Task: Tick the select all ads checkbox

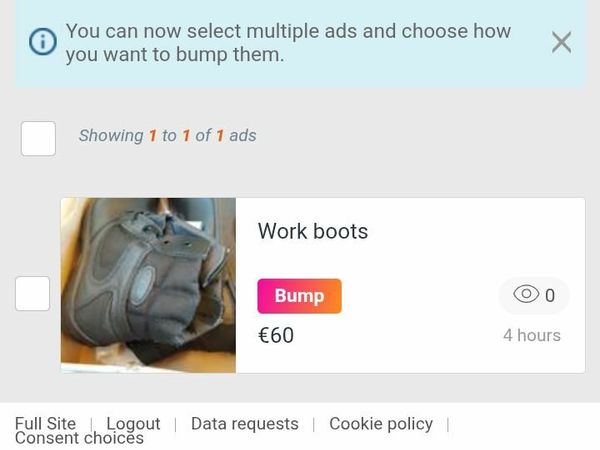Action: (x=38, y=138)
